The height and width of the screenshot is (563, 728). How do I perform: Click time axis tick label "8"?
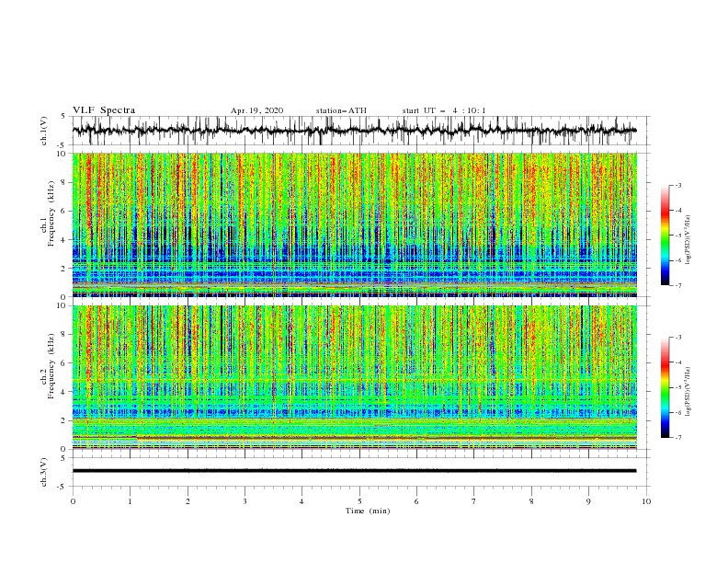pyautogui.click(x=531, y=501)
